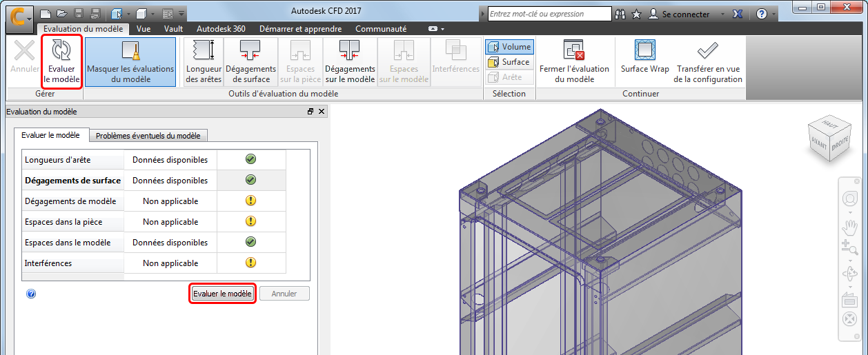
Task: Open Problèmes éventuels du modèle tab
Action: [148, 136]
